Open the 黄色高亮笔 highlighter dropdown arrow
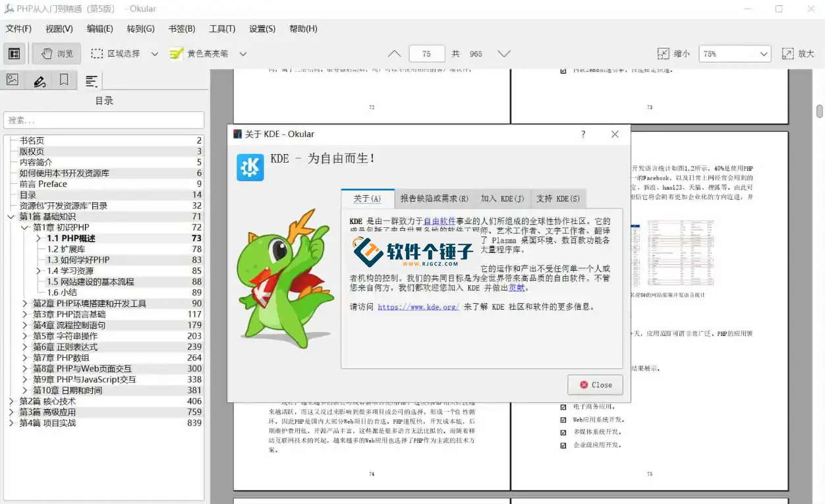The height and width of the screenshot is (504, 825). pos(242,54)
